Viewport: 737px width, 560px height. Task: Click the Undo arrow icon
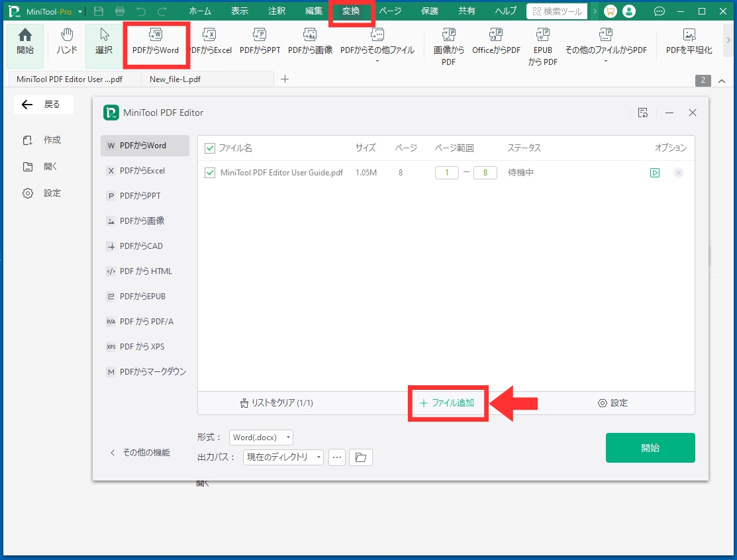[141, 11]
